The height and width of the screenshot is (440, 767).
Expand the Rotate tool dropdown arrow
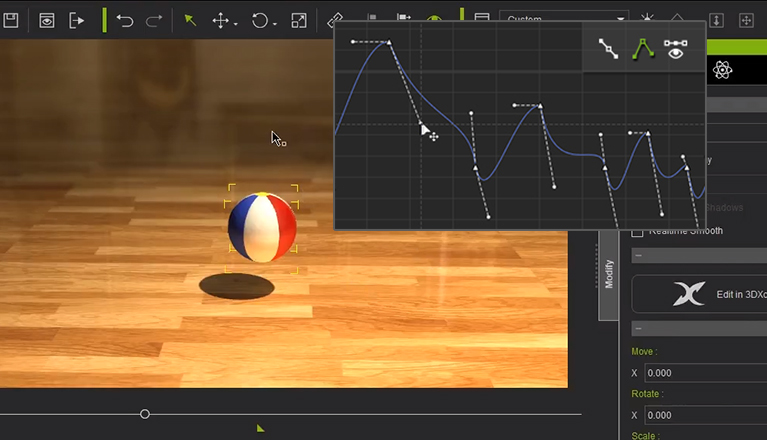274,24
